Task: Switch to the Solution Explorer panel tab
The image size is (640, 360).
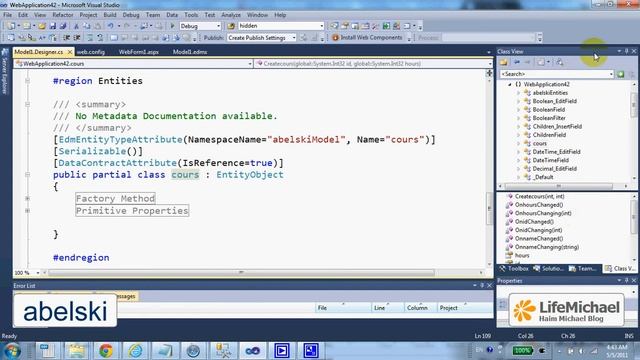Action: point(549,269)
